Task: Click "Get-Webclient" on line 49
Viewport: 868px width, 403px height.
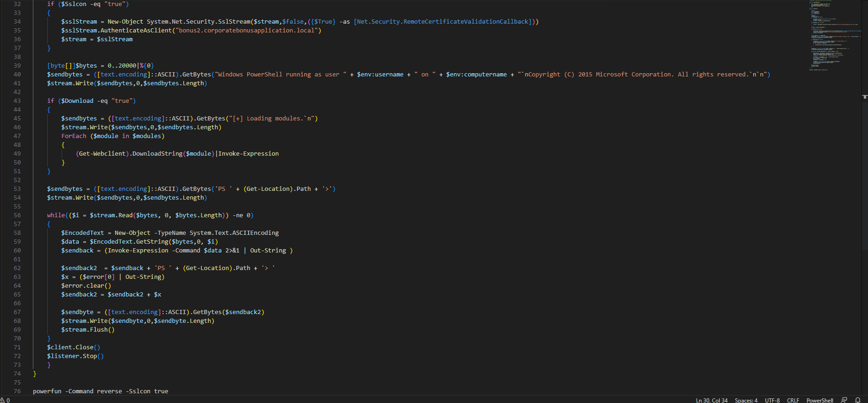Action: point(102,153)
